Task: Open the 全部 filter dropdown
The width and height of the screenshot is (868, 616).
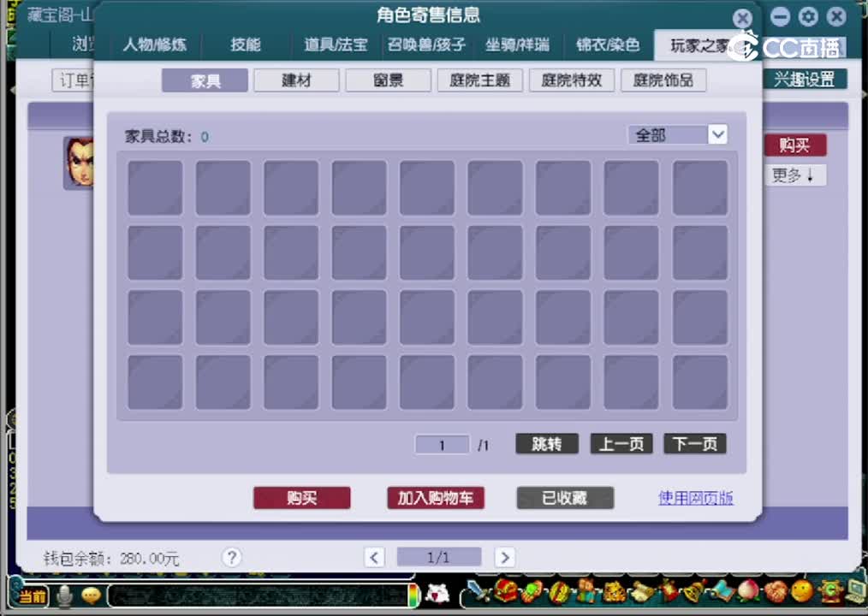Action: (x=677, y=134)
